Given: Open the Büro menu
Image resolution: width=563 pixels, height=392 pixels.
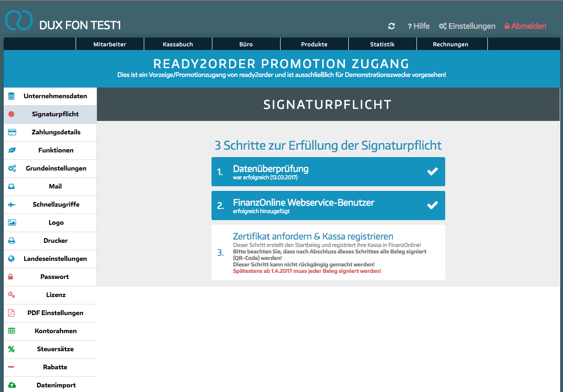Looking at the screenshot, I should click(x=246, y=44).
